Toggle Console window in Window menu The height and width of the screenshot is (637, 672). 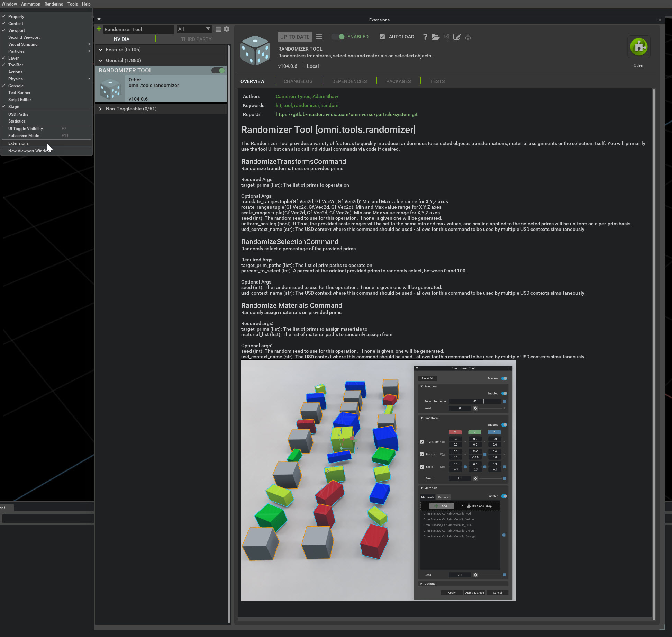pyautogui.click(x=46, y=86)
